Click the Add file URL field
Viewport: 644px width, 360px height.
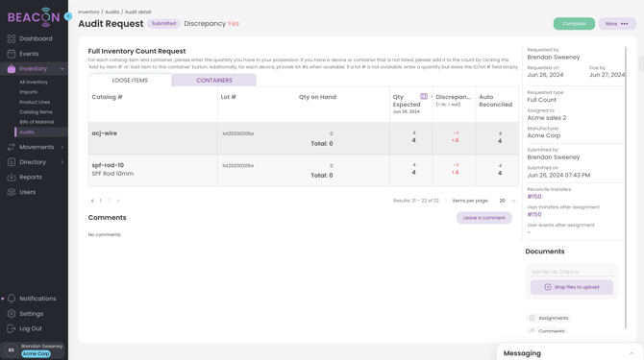click(571, 272)
